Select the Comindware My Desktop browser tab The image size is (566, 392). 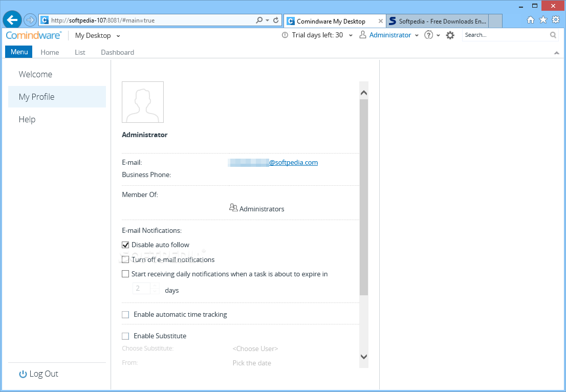(335, 21)
